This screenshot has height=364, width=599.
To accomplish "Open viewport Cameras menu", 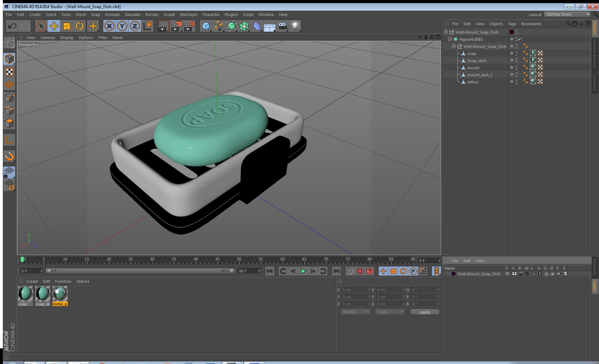I will coord(48,38).
